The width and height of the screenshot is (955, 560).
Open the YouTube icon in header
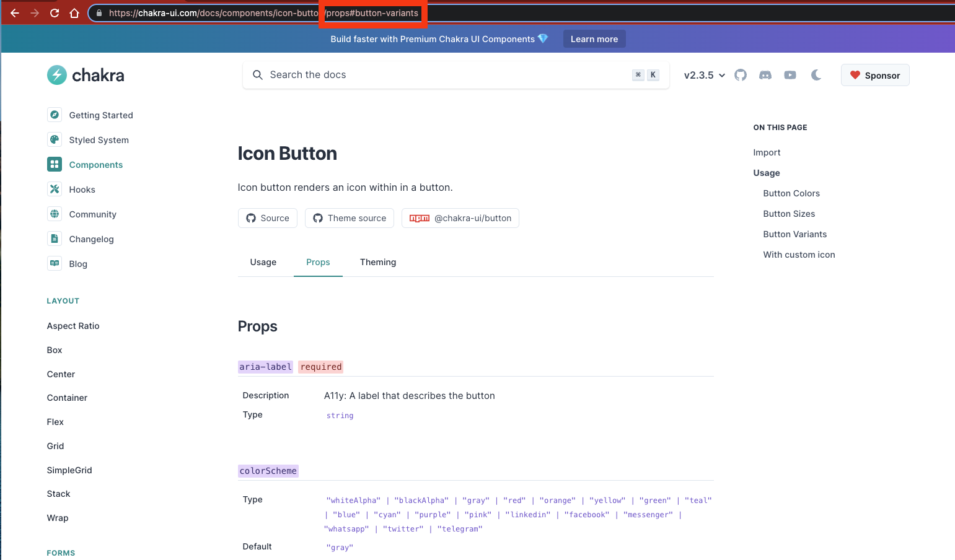click(790, 75)
